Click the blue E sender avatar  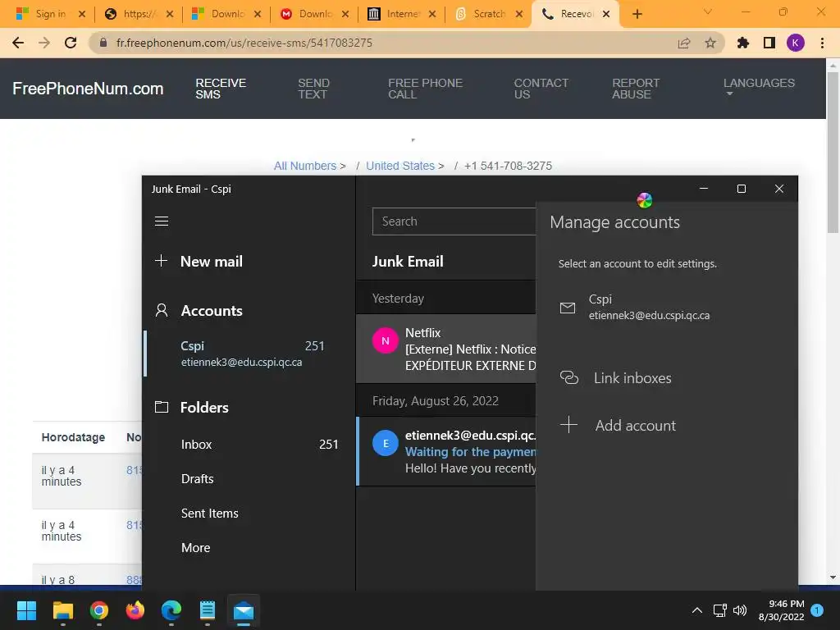click(386, 443)
